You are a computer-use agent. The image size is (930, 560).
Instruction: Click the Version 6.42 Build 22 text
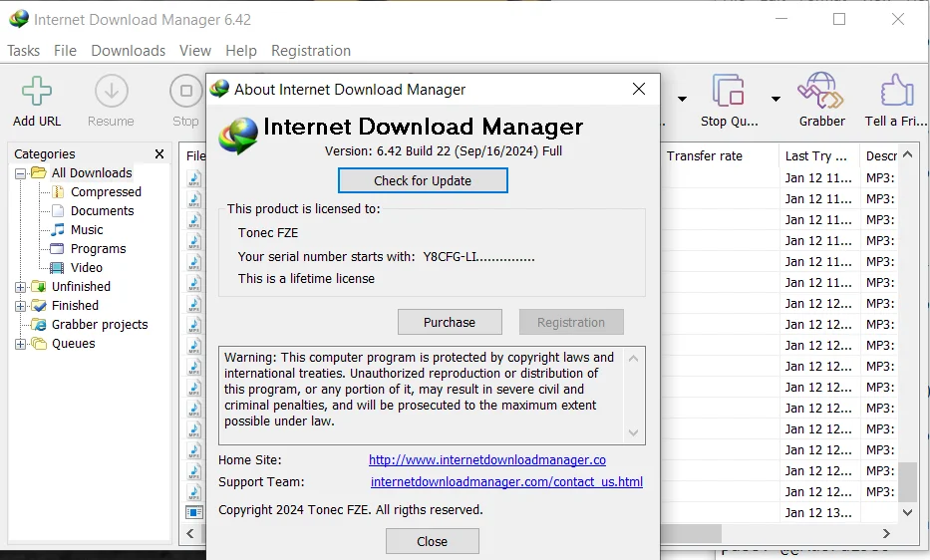coord(443,151)
